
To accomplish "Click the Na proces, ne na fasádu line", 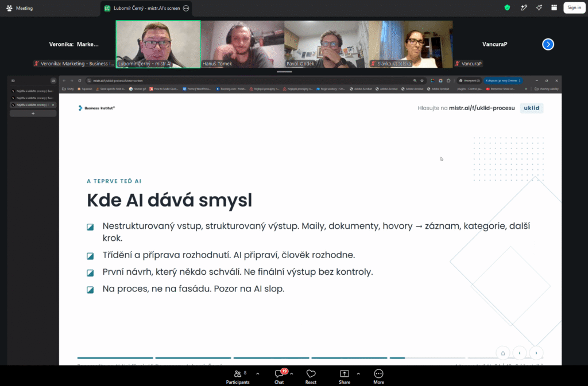I will pyautogui.click(x=194, y=288).
